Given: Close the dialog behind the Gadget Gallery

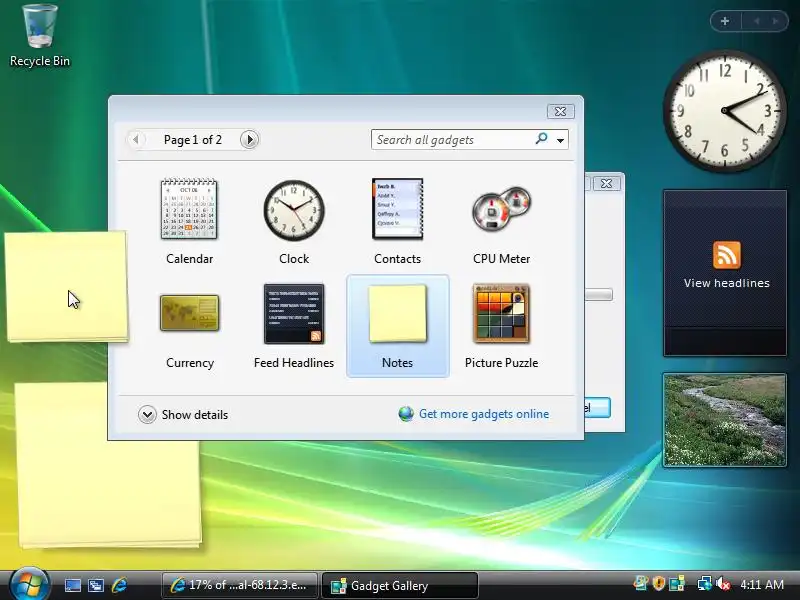Looking at the screenshot, I should [606, 183].
